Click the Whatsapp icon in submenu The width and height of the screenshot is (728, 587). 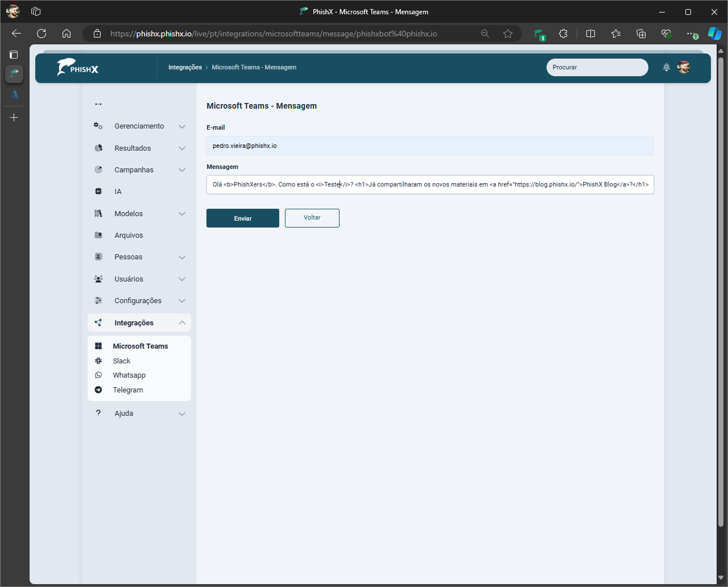98,375
